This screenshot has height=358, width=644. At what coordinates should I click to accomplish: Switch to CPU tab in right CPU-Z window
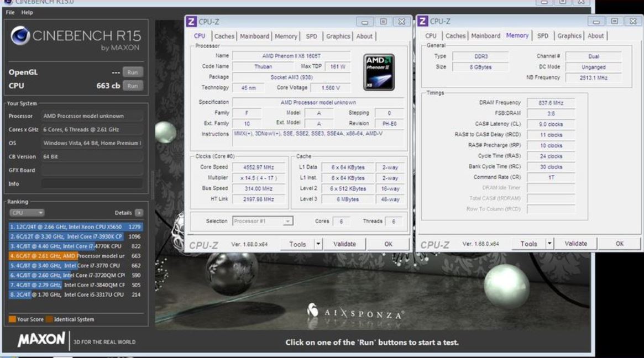click(x=431, y=36)
